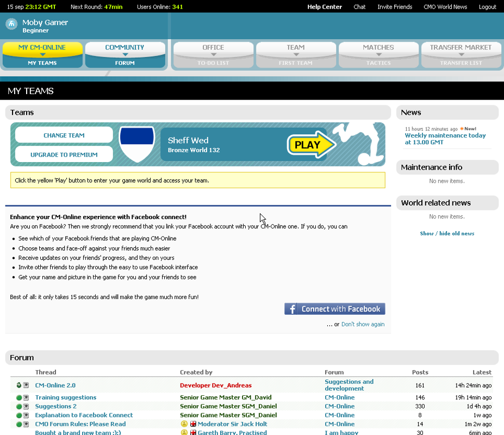Click the CHANGE TEAM button
Screen dimensions: 504x435
[x=64, y=134]
